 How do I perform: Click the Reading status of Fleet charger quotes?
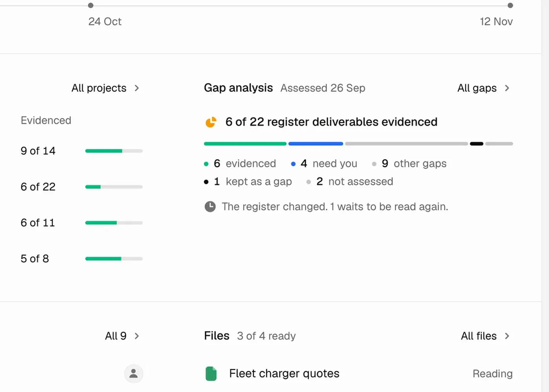[x=493, y=374]
